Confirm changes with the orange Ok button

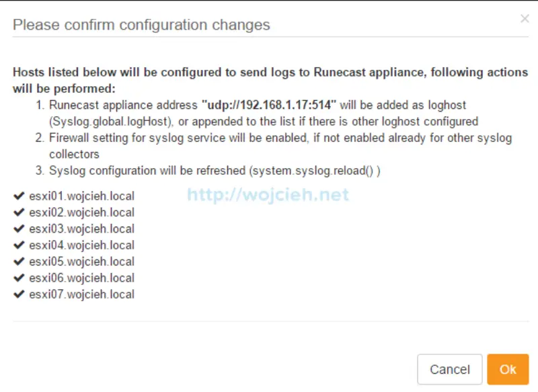(x=508, y=369)
